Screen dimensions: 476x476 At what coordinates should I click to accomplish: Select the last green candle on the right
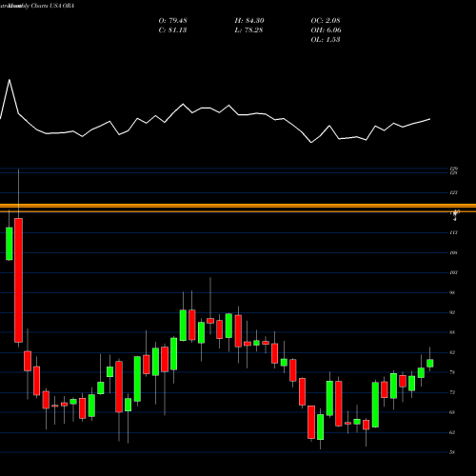tap(430, 363)
